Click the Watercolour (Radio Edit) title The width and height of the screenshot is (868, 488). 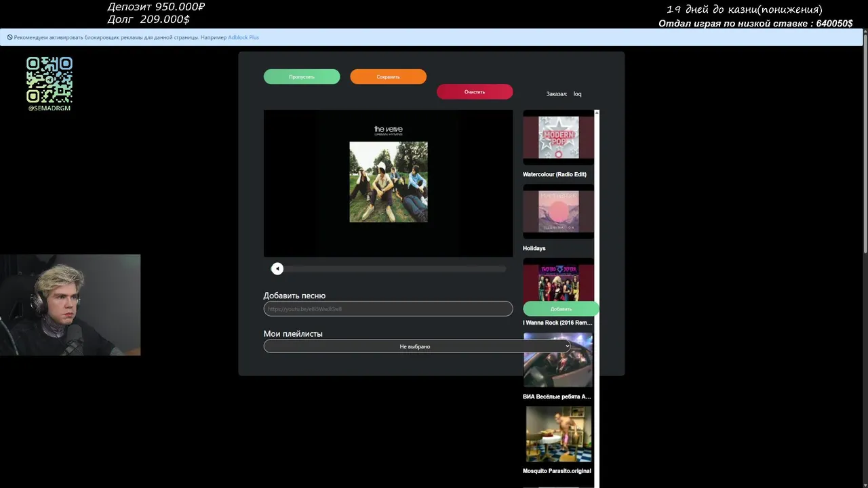[555, 174]
